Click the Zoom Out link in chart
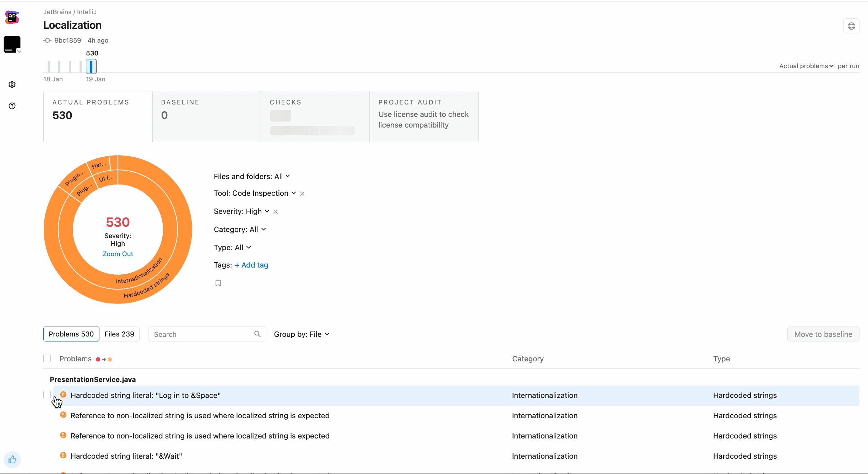The height and width of the screenshot is (474, 868). pyautogui.click(x=118, y=254)
